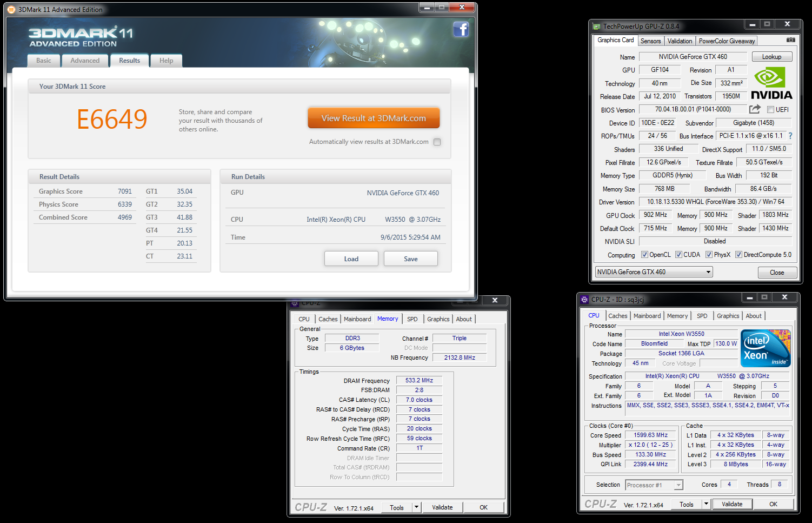The width and height of the screenshot is (812, 523).
Task: Click the DRAM Frequency value 533.2 MHz
Action: pyautogui.click(x=420, y=381)
